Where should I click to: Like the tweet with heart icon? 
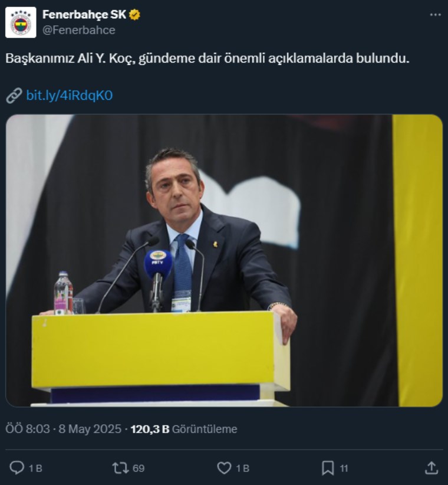pyautogui.click(x=225, y=468)
